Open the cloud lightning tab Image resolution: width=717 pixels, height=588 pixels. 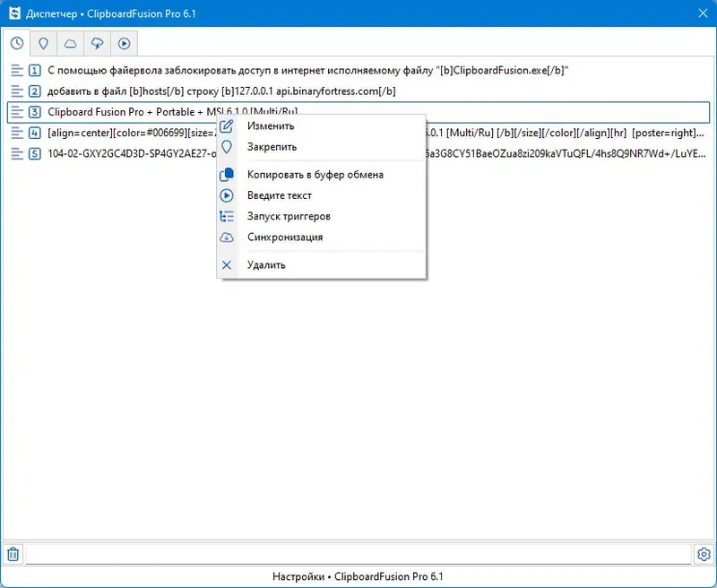(x=97, y=43)
